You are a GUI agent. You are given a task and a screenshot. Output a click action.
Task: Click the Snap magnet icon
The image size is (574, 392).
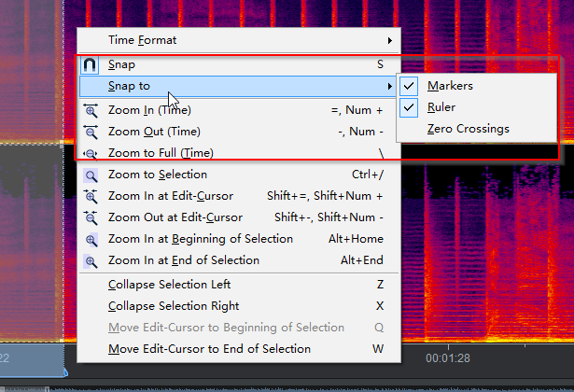pos(91,65)
